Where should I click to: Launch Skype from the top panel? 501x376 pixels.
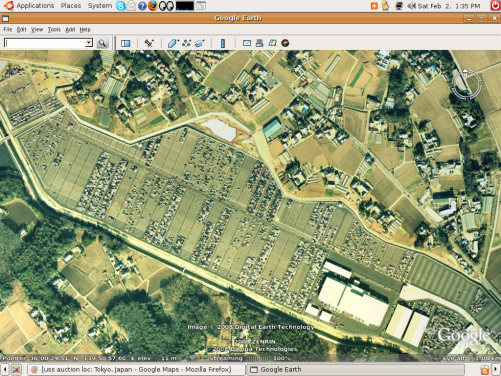point(121,6)
